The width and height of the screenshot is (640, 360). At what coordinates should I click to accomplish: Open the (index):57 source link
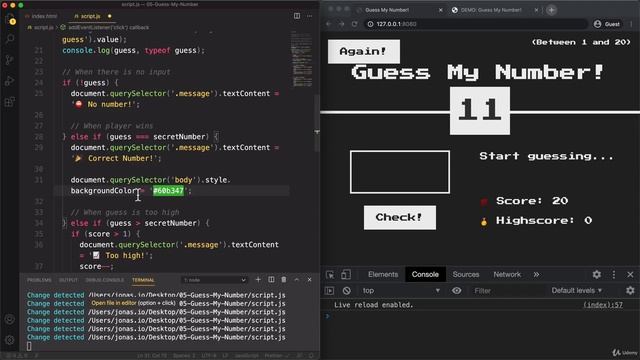[603, 305]
